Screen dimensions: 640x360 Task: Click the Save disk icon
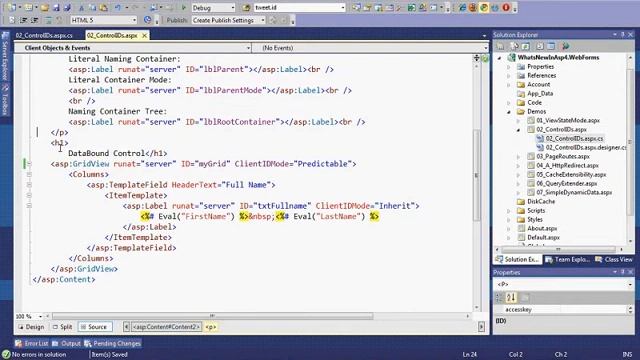click(56, 7)
